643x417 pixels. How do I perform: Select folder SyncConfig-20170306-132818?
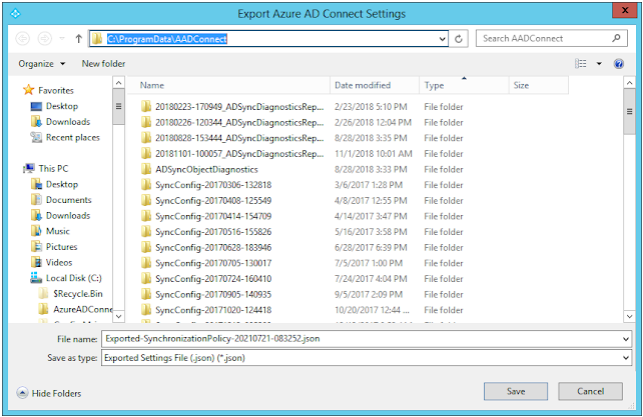(213, 185)
